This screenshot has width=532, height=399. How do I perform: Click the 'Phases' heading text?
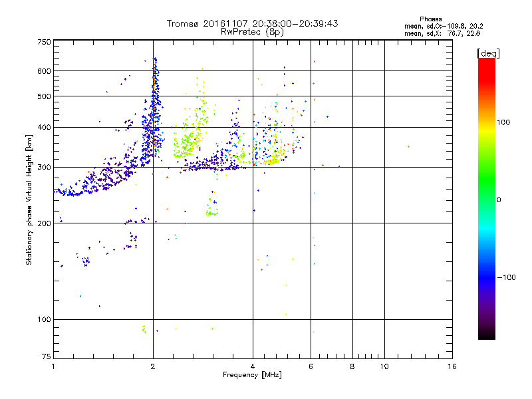(x=430, y=19)
